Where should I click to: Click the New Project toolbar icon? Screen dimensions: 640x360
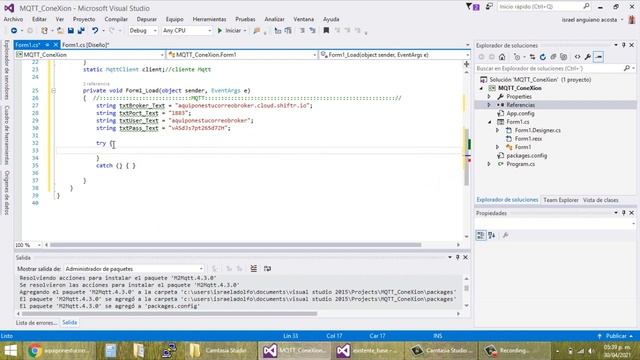(44, 31)
